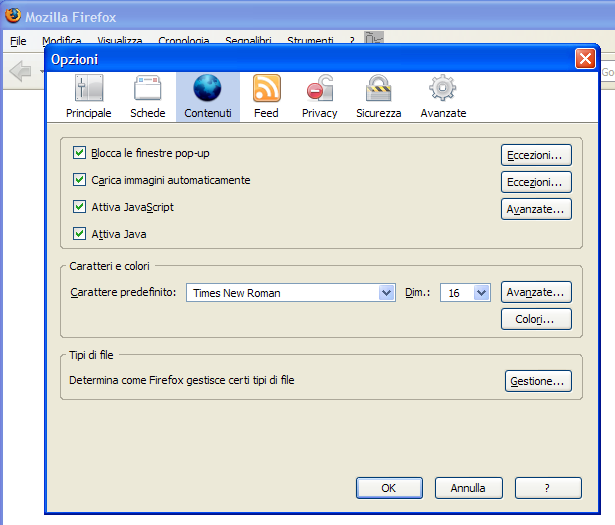Open the Dim. font size dropdown
This screenshot has height=525, width=615.
[x=465, y=292]
